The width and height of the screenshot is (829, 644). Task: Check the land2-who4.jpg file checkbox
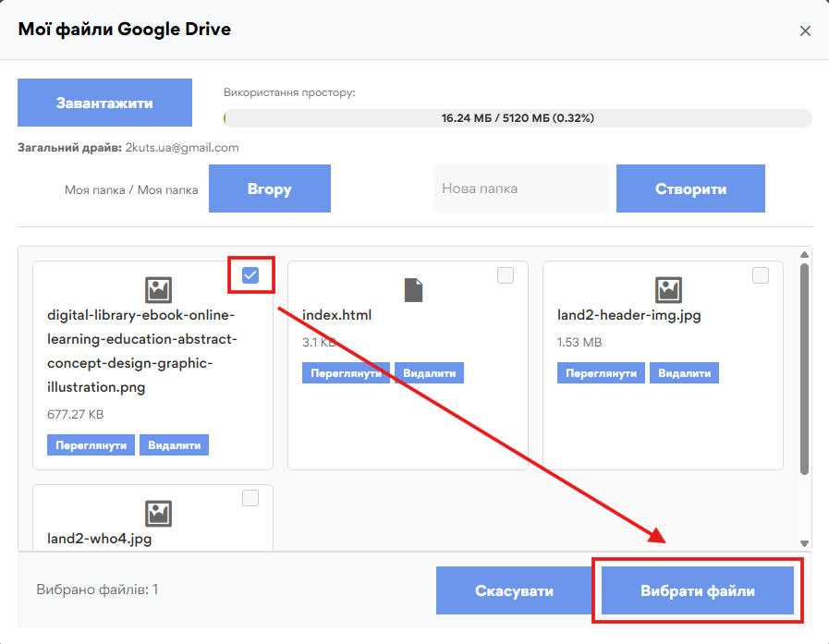click(250, 498)
